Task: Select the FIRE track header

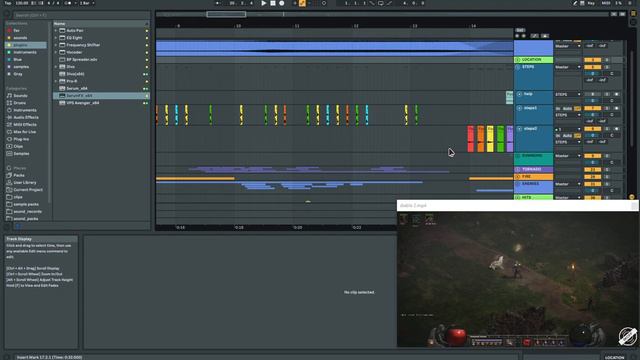Action: [x=533, y=177]
